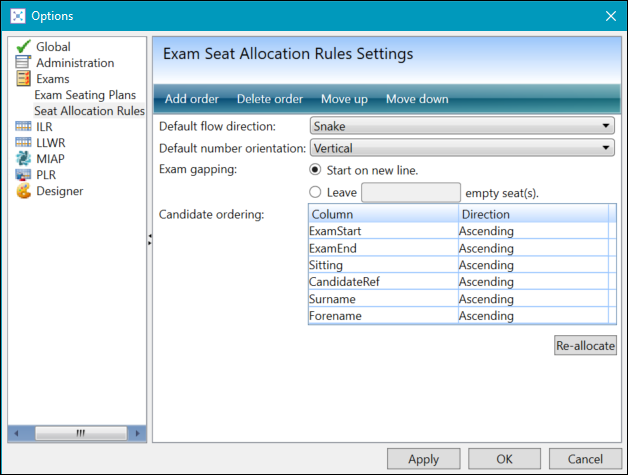This screenshot has height=475, width=628.
Task: Click Move down in toolbar
Action: click(x=417, y=99)
